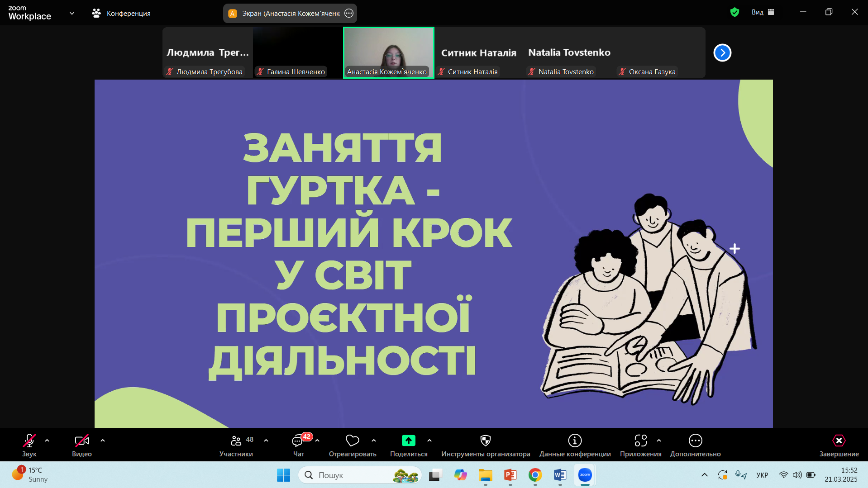Click the React heart icon

pyautogui.click(x=352, y=441)
